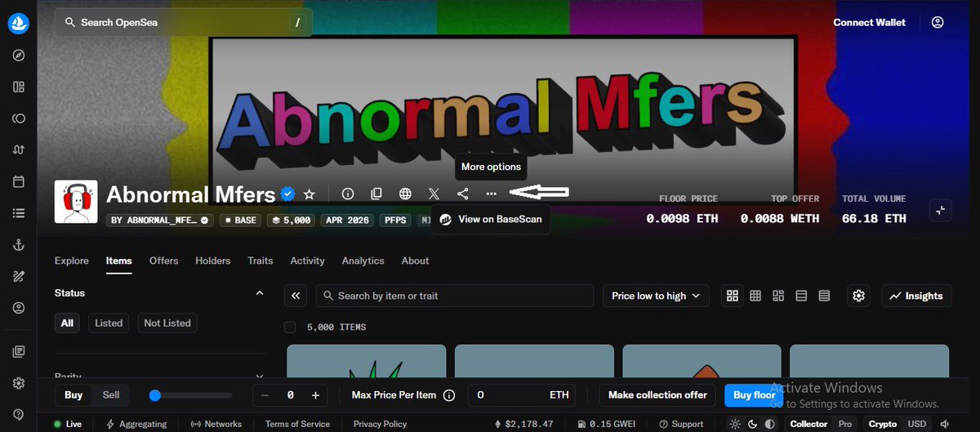
Task: Select the dark theme moon icon
Action: (x=752, y=424)
